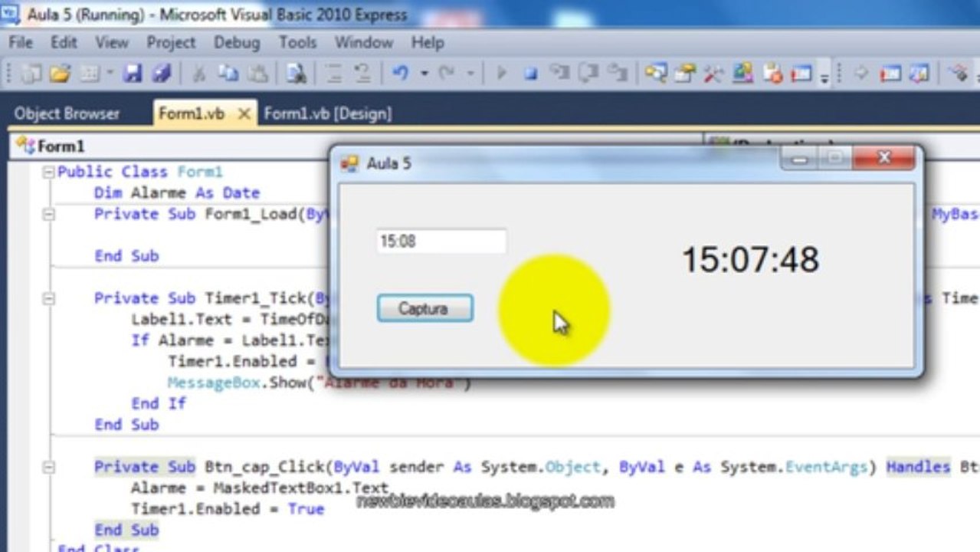Switch to the Form1.vb [Design] tab
The image size is (980, 552).
328,113
